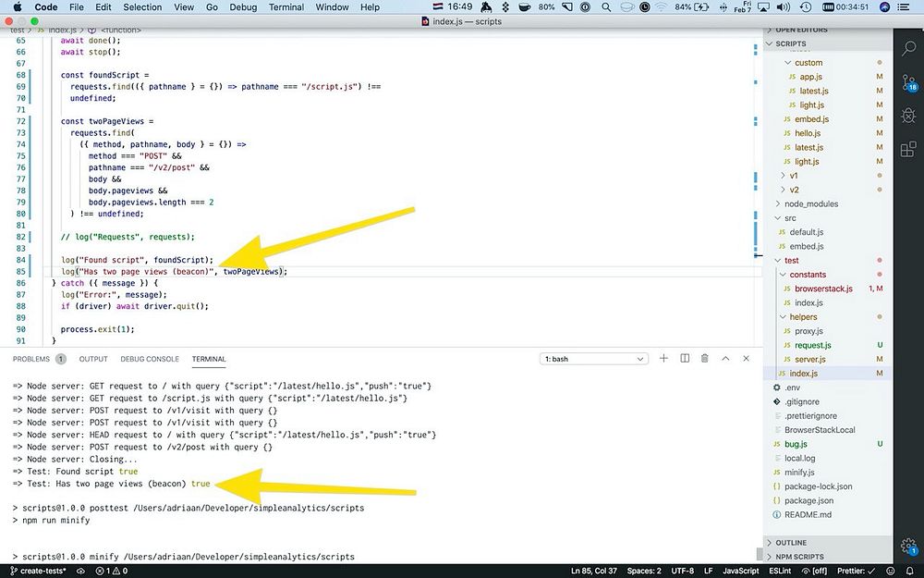The height and width of the screenshot is (578, 924).
Task: Open the Apple menu
Action: [x=17, y=7]
